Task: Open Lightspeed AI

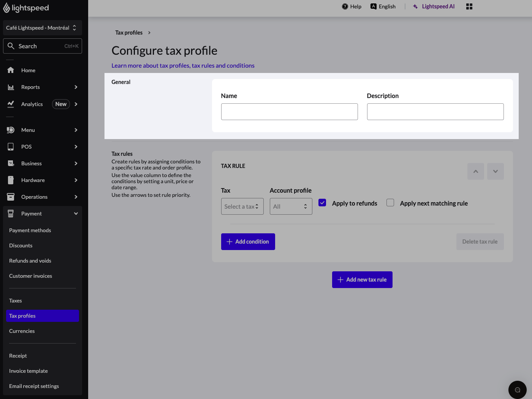Action: point(434,6)
